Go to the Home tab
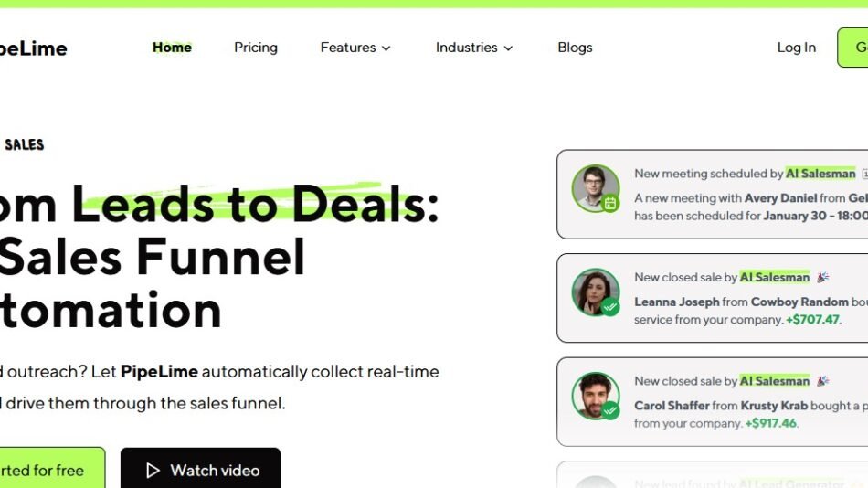This screenshot has height=488, width=868. point(172,48)
